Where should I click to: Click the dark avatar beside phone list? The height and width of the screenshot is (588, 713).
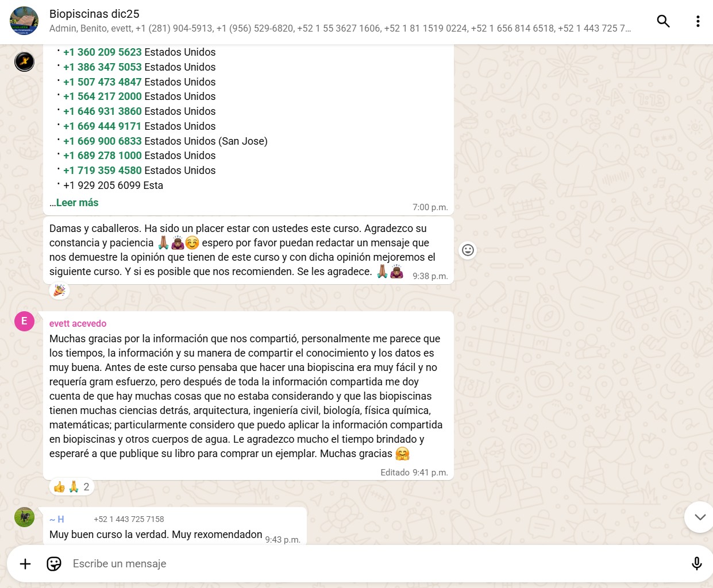point(24,61)
